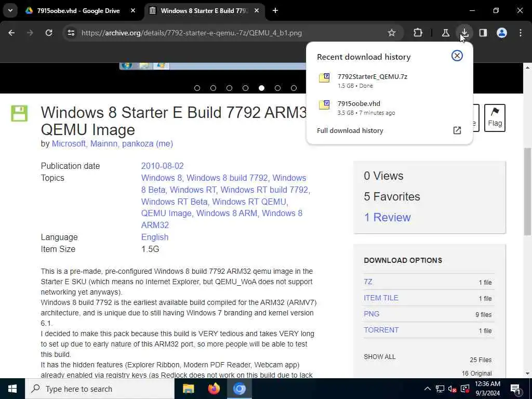Select the second carousel dot
Screen dimensions: 532x399
[x=213, y=88]
